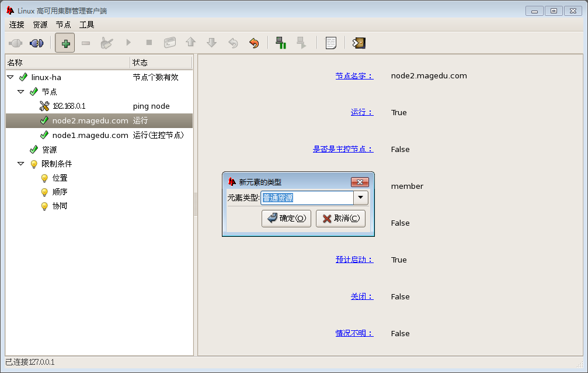Click the green plus add-resource toolbar icon

(65, 43)
